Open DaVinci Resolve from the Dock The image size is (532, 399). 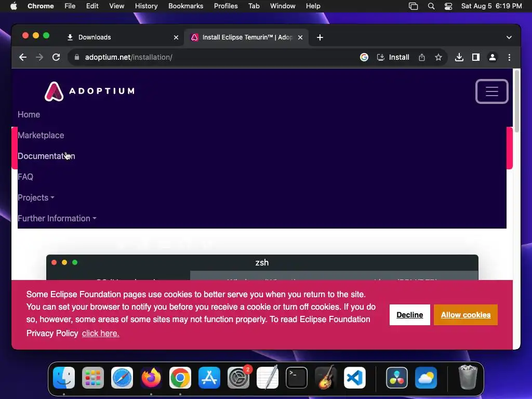coord(396,378)
